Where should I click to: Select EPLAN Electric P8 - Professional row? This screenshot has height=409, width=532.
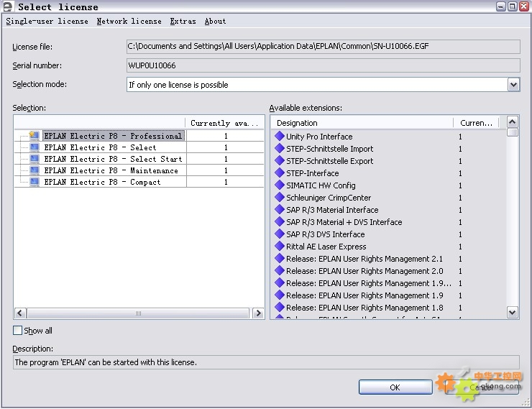pos(139,136)
